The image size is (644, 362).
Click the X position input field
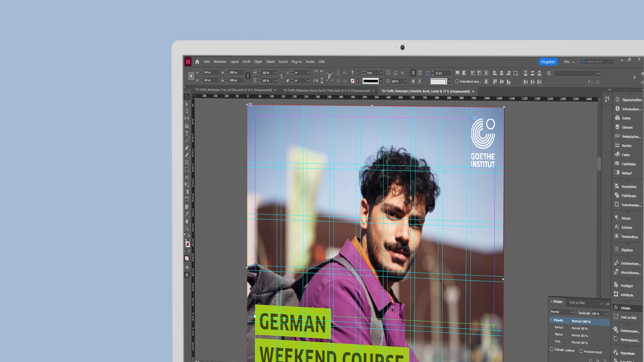211,72
